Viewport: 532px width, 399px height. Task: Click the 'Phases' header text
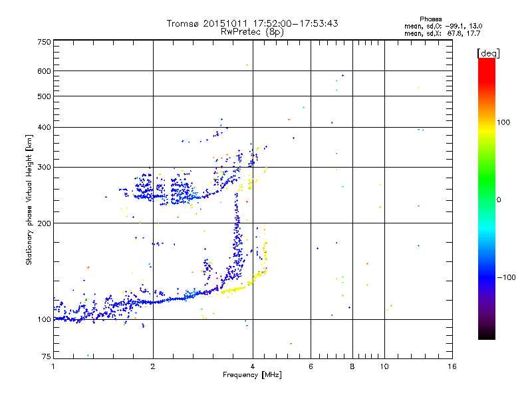pyautogui.click(x=430, y=19)
